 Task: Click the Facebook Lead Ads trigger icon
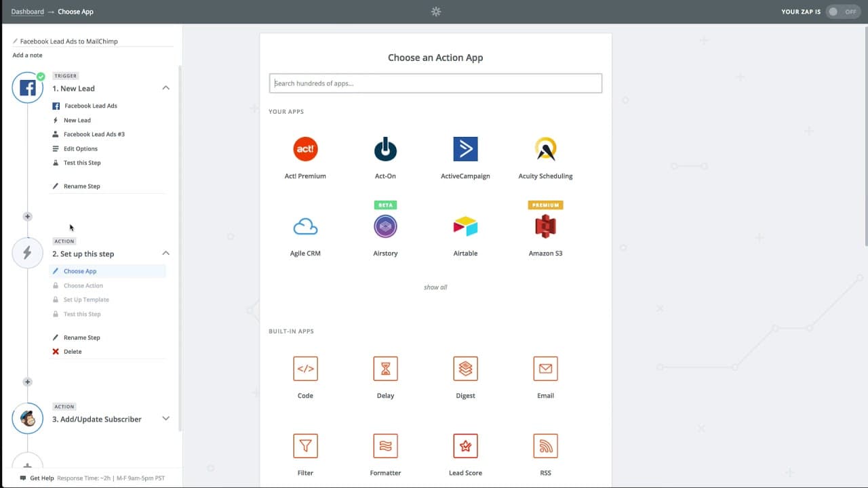point(27,87)
